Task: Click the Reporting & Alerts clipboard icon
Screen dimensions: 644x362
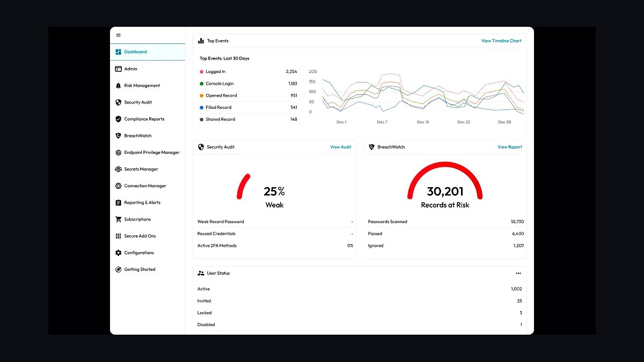Action: click(x=119, y=203)
